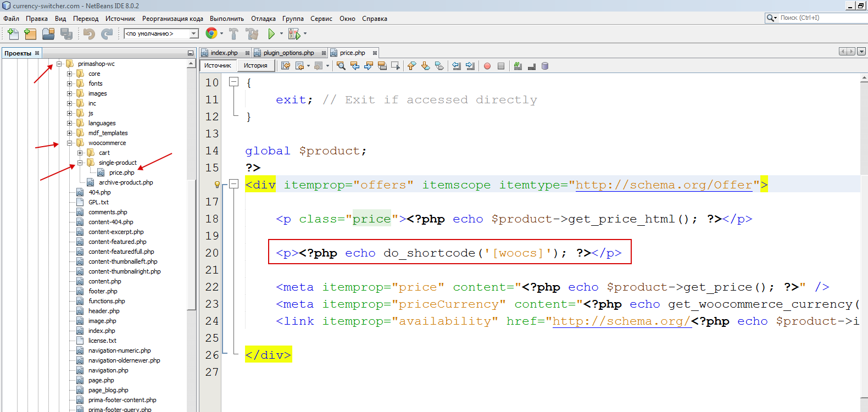Toggle Bookmark icon in editor toolbar
This screenshot has height=412, width=868.
point(439,66)
